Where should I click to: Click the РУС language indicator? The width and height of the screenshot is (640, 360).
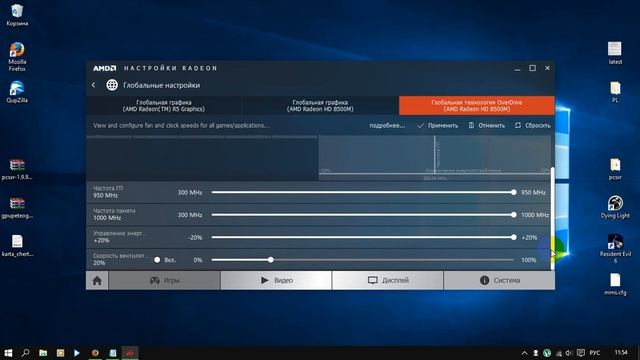point(595,353)
